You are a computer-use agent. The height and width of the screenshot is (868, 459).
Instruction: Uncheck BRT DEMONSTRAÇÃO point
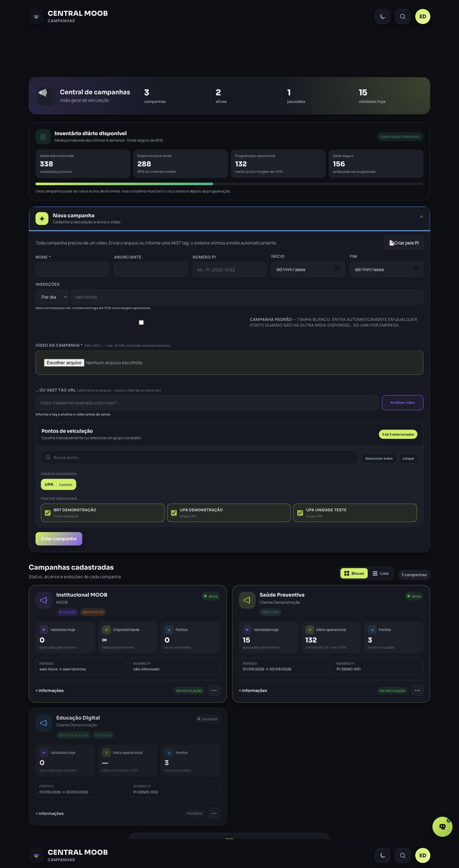click(x=48, y=513)
